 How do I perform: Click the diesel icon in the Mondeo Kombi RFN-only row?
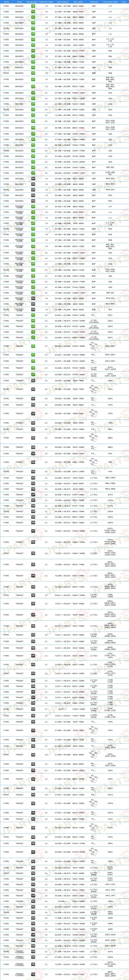point(33,310)
